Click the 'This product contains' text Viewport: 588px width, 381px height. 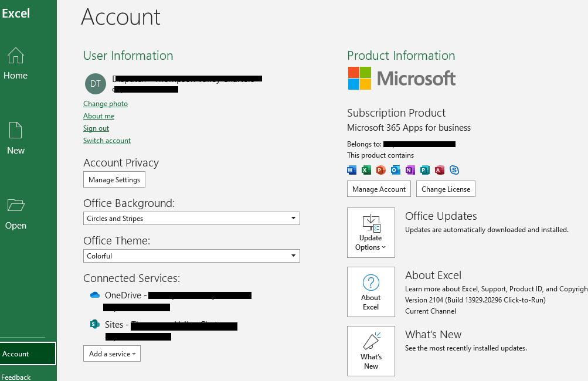pos(380,155)
